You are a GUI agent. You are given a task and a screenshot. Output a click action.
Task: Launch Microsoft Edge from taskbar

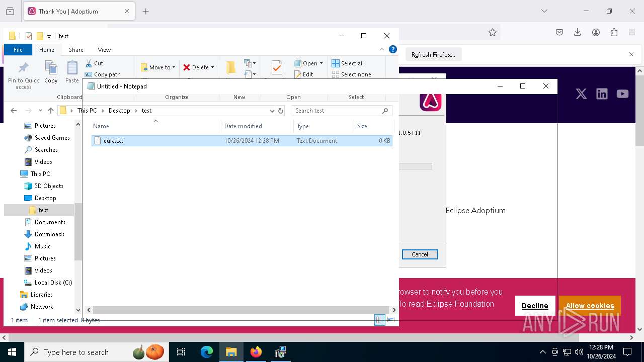[x=207, y=352]
